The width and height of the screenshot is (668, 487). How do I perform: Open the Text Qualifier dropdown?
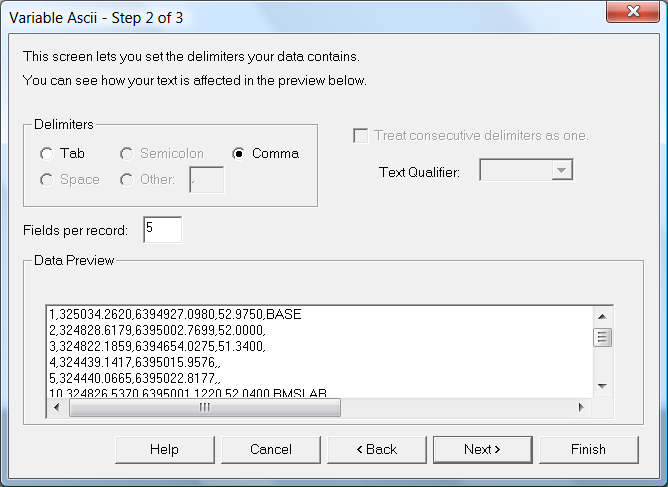(x=562, y=171)
